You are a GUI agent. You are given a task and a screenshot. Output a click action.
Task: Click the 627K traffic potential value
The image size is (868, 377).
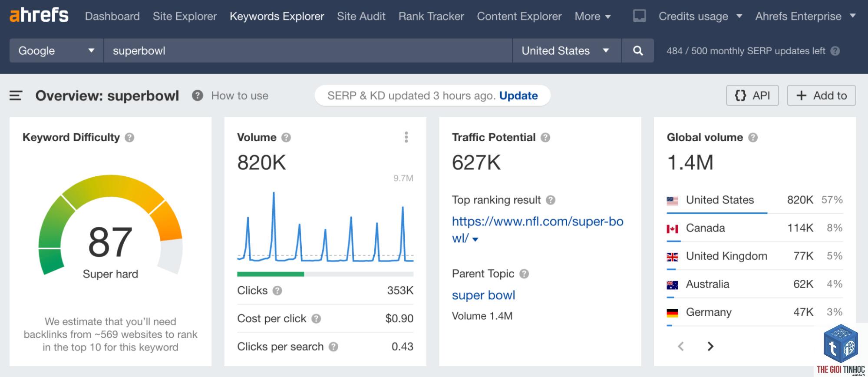pos(476,163)
